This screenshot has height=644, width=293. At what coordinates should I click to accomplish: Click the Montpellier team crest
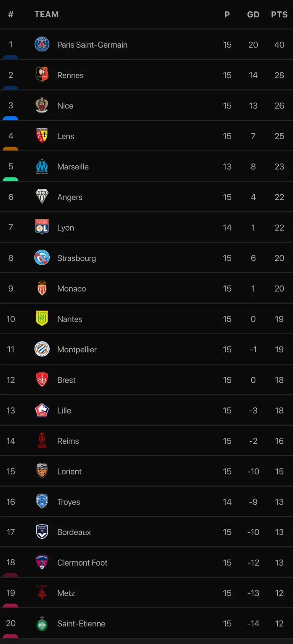[42, 349]
